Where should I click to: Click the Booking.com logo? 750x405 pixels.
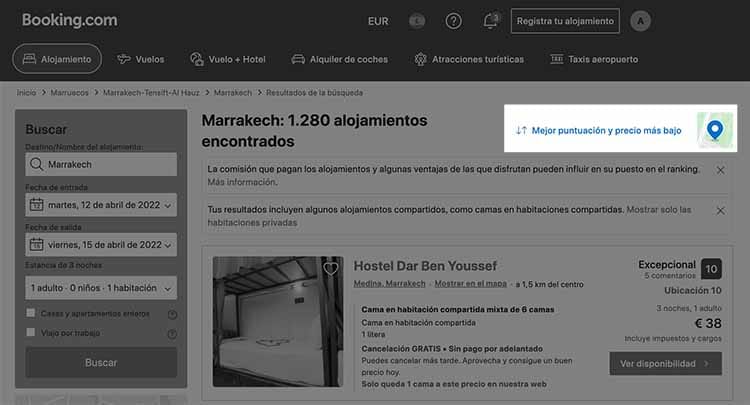(69, 20)
